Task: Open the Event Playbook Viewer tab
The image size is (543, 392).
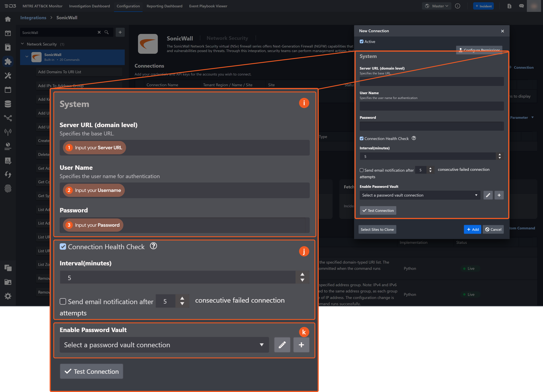Action: click(x=208, y=6)
